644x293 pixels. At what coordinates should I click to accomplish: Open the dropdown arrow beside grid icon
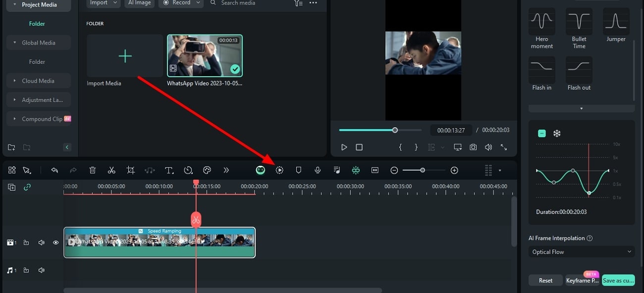click(499, 170)
